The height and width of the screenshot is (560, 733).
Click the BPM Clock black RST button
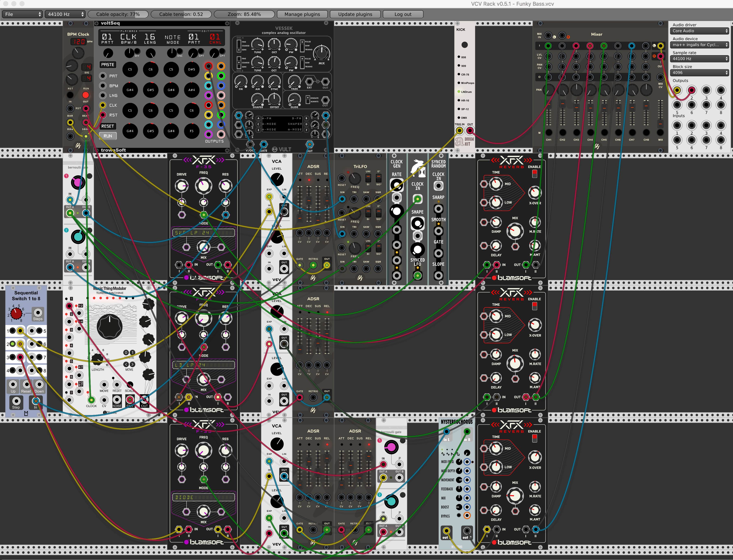70,95
